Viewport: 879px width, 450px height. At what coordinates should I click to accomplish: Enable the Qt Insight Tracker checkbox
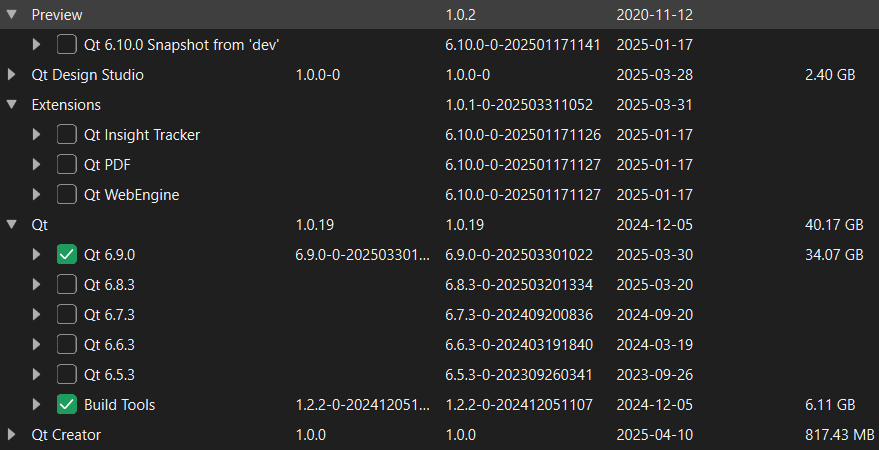(67, 135)
